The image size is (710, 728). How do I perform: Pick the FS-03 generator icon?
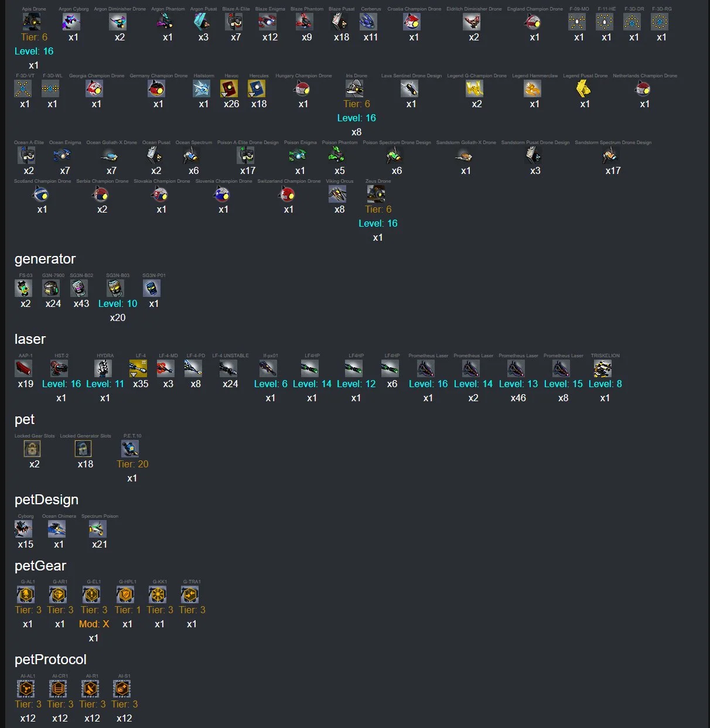[24, 289]
